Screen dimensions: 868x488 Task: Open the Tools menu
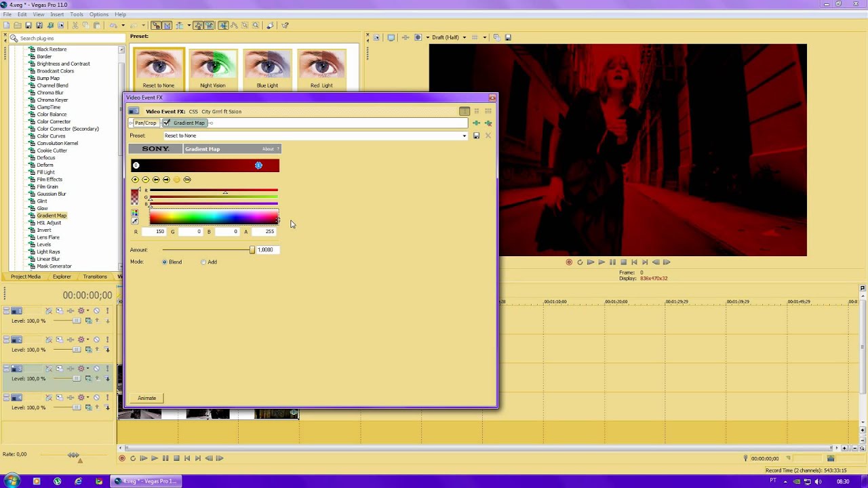77,14
